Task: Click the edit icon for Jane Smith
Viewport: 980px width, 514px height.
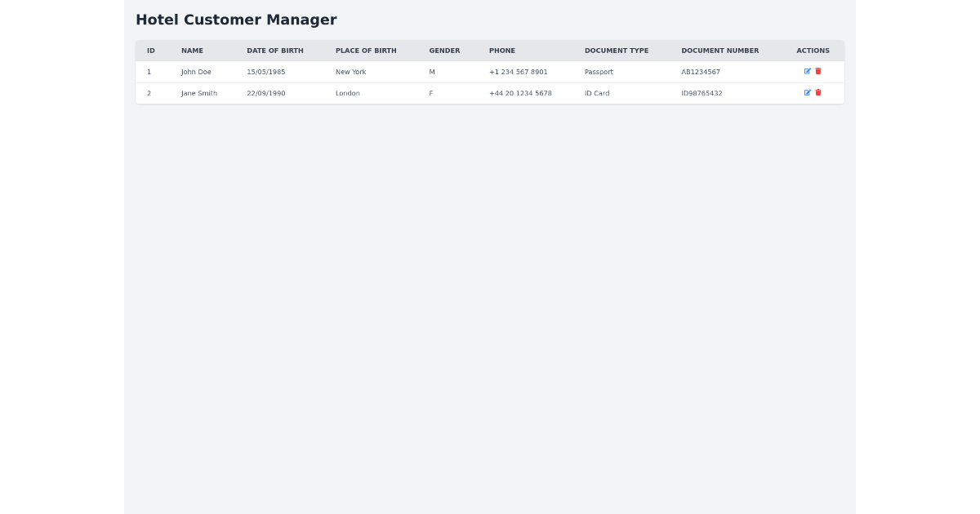Action: pos(807,92)
